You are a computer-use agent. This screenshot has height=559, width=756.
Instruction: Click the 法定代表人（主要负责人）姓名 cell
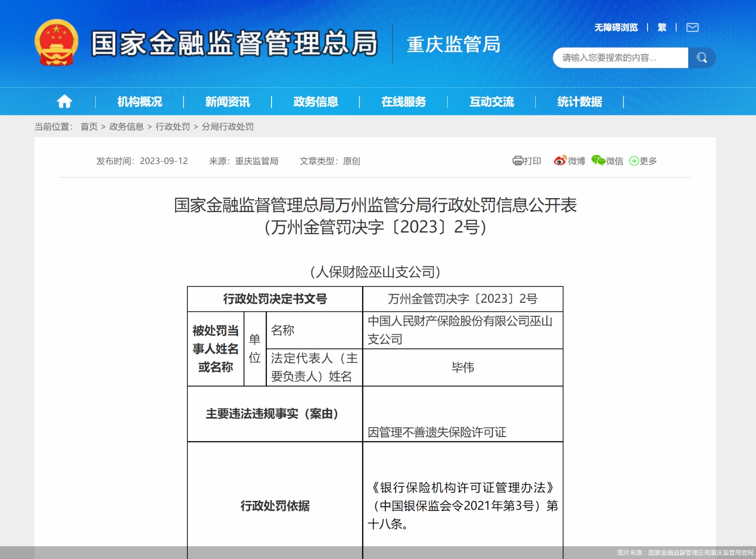[314, 367]
